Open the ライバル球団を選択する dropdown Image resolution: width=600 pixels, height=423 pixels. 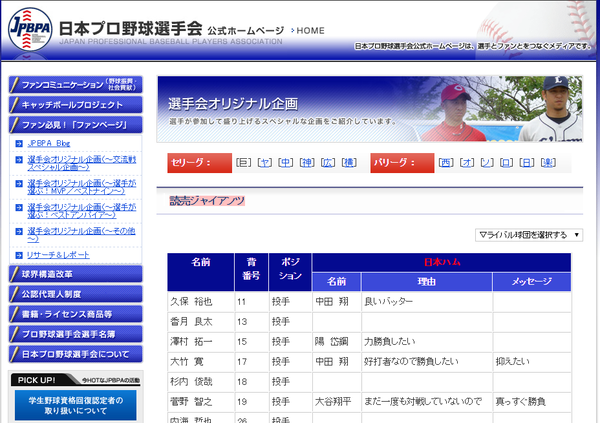pos(529,235)
